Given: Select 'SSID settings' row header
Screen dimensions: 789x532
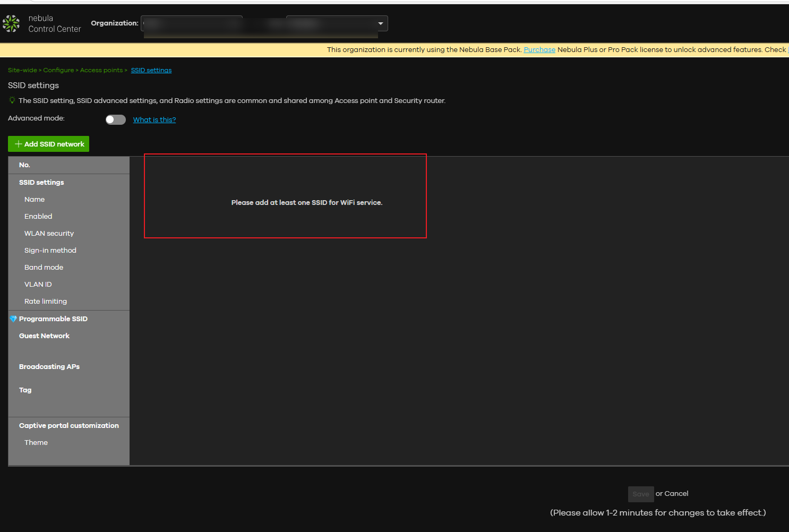Looking at the screenshot, I should [41, 182].
